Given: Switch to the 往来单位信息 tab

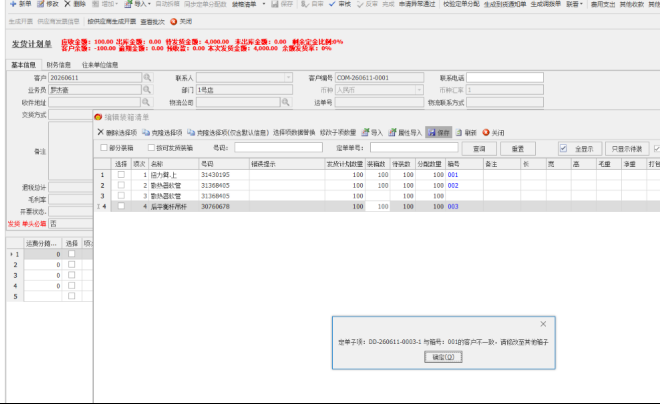Looking at the screenshot, I should click(100, 65).
